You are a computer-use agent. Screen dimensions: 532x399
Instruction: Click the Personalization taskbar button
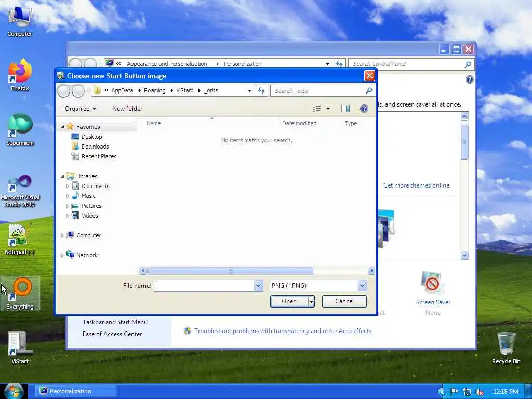[76, 392]
